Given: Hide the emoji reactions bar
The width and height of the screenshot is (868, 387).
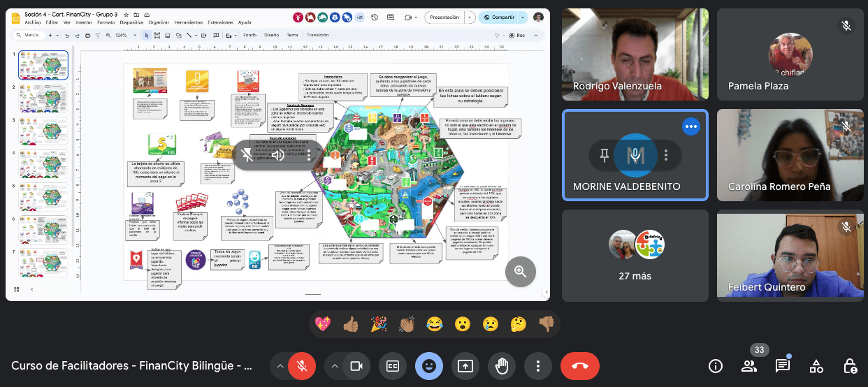Looking at the screenshot, I should [x=429, y=365].
